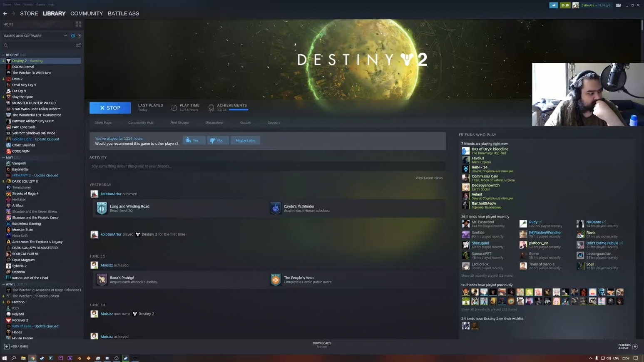Screen dimensions: 644x362
Task: Open Chrome from the taskbar
Action: (32, 358)
